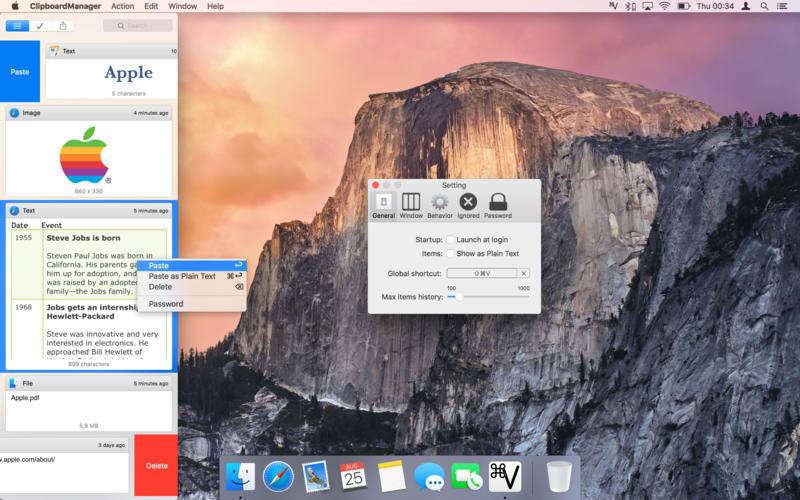
Task: Click the checkmark selection mode icon
Action: point(40,26)
